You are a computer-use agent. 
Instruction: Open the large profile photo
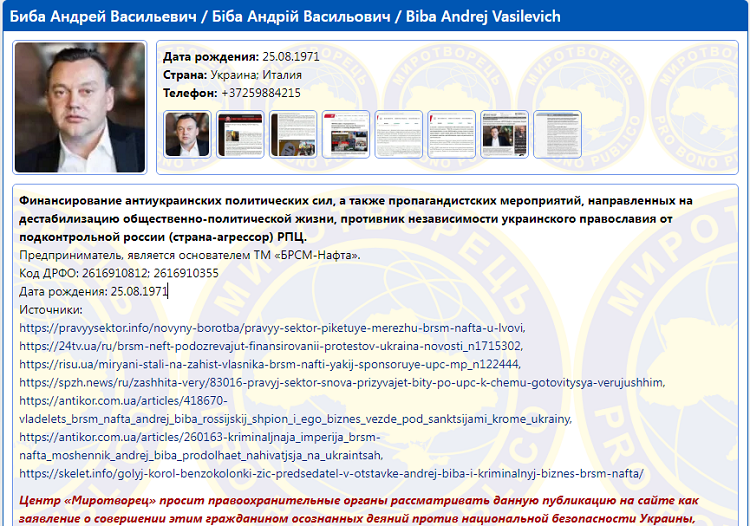click(x=80, y=107)
